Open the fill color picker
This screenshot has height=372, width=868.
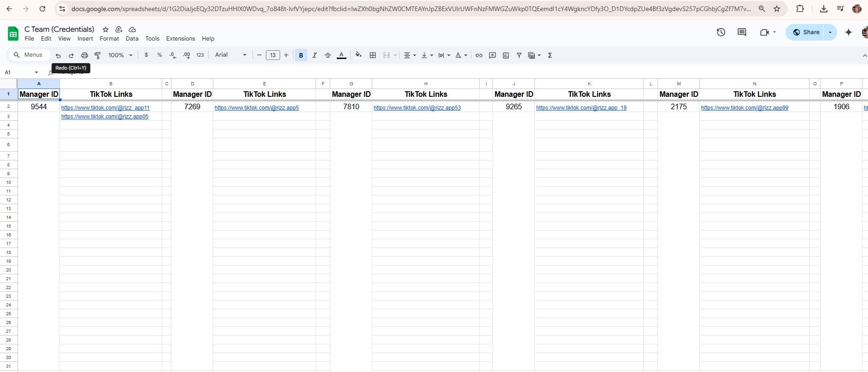tap(358, 55)
